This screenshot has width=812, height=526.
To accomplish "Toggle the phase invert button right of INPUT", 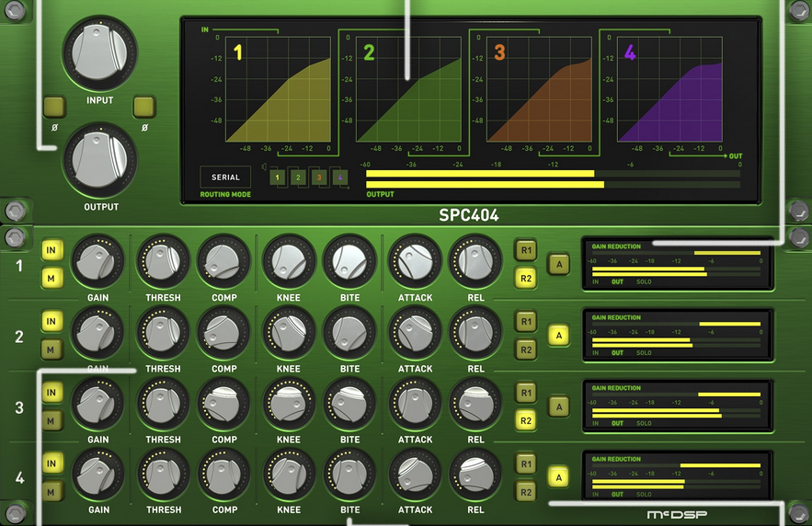I will 144,107.
